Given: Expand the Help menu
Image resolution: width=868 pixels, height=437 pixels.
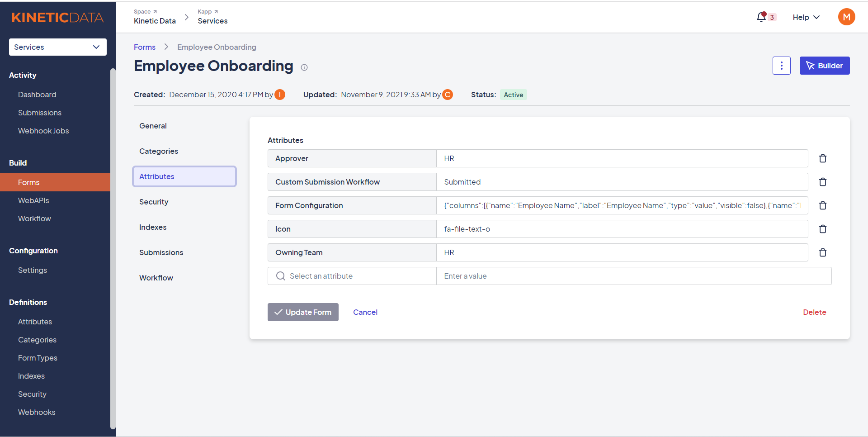Looking at the screenshot, I should click(806, 17).
